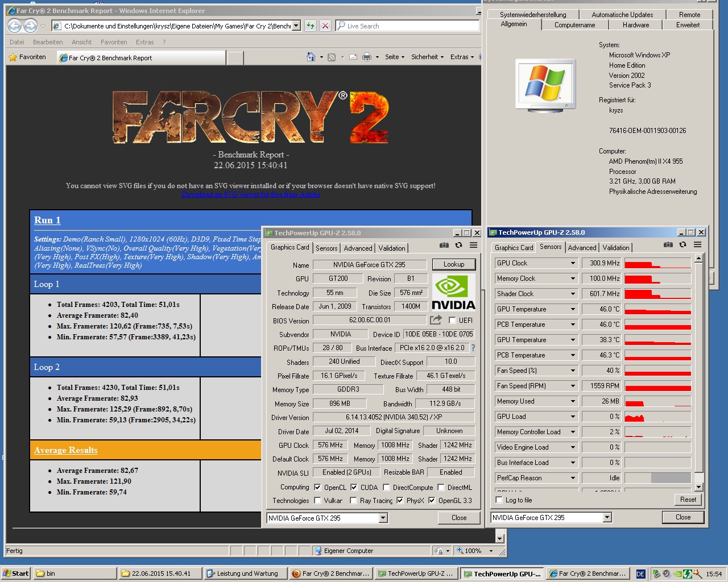Switch to the Advanced tab in GPU-Z
Screen dimensions: 728x582
(x=358, y=248)
